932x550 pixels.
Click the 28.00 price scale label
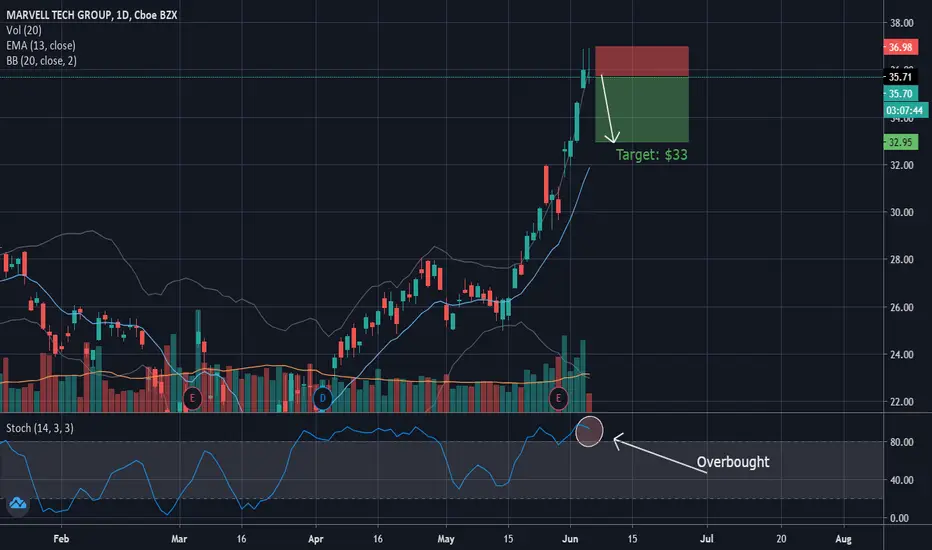tap(902, 259)
